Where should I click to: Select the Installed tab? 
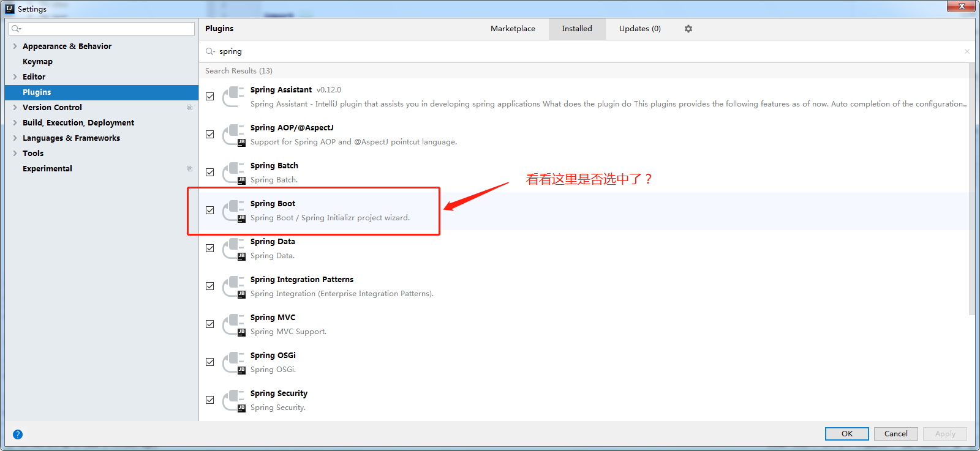pyautogui.click(x=577, y=29)
